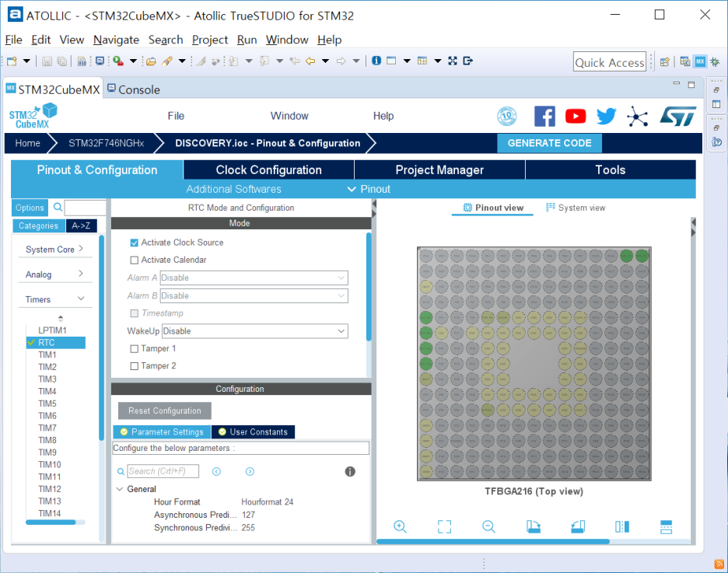The width and height of the screenshot is (728, 573).
Task: Rotate chip counter-clockwise icon
Action: [x=578, y=526]
